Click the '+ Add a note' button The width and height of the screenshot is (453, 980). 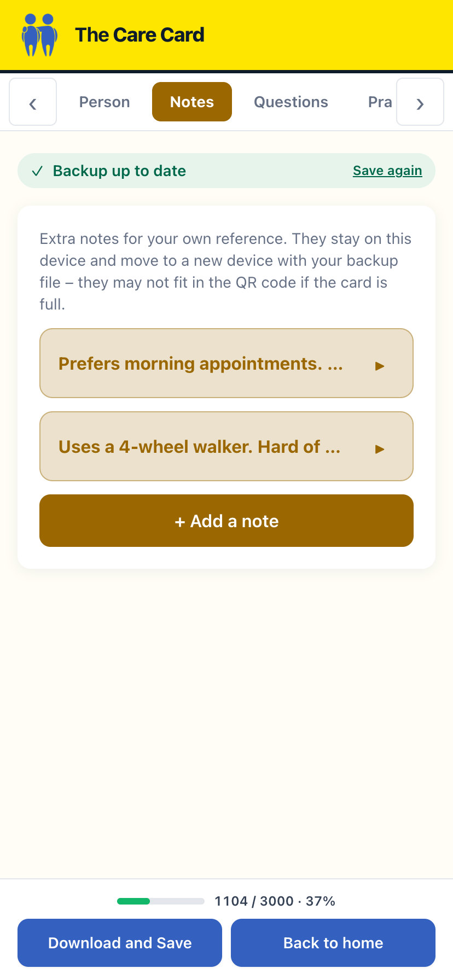point(226,521)
